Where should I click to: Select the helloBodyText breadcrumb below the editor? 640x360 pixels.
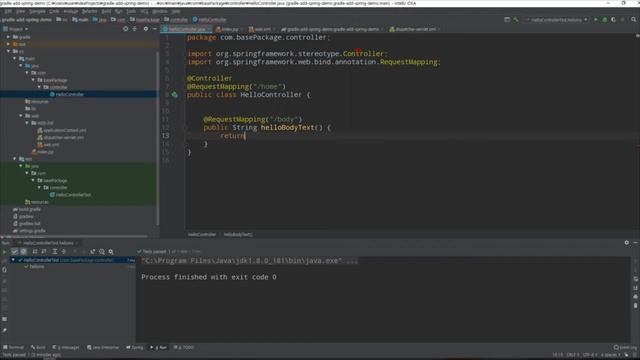click(238, 234)
